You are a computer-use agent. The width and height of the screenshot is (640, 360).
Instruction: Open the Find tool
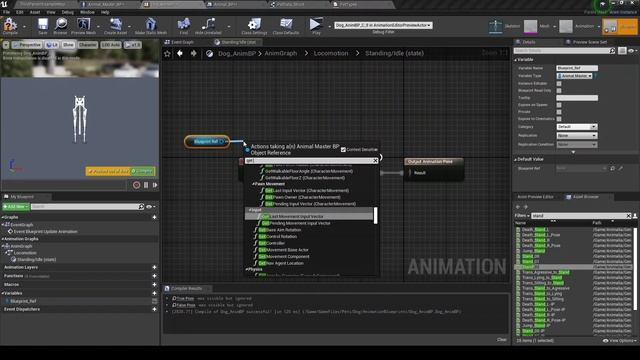pos(184,26)
